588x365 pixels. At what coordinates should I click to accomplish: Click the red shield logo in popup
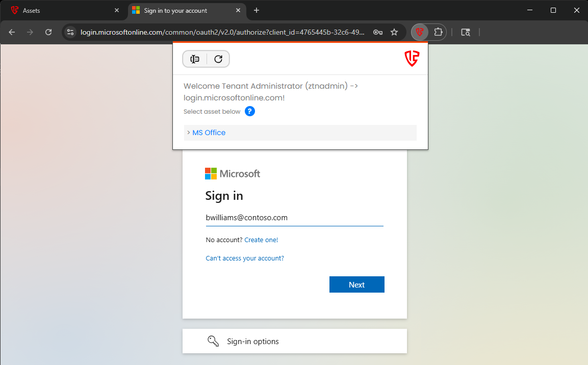pyautogui.click(x=412, y=59)
